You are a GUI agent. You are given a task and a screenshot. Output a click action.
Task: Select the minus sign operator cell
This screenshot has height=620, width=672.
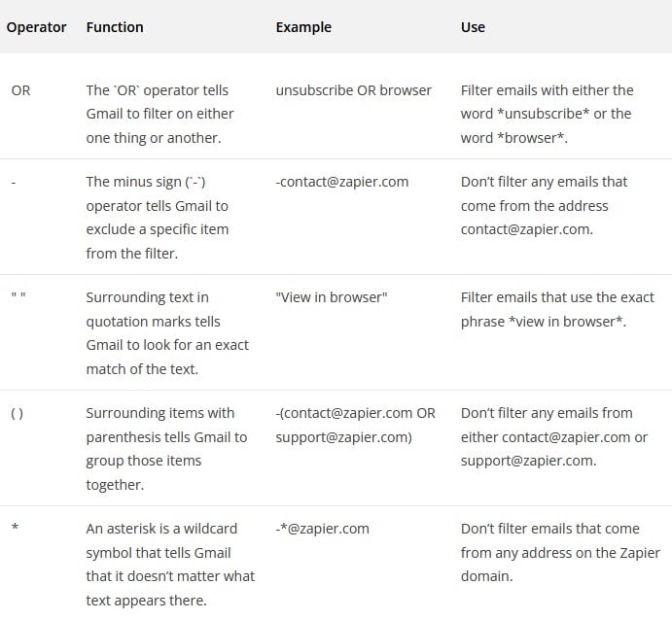[13, 182]
